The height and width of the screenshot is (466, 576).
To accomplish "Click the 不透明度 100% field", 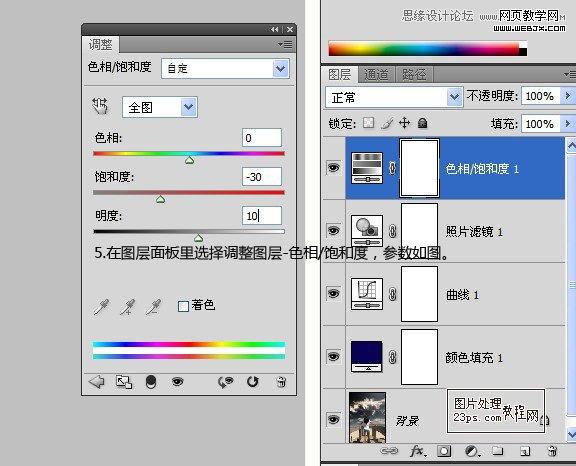I will (x=541, y=96).
